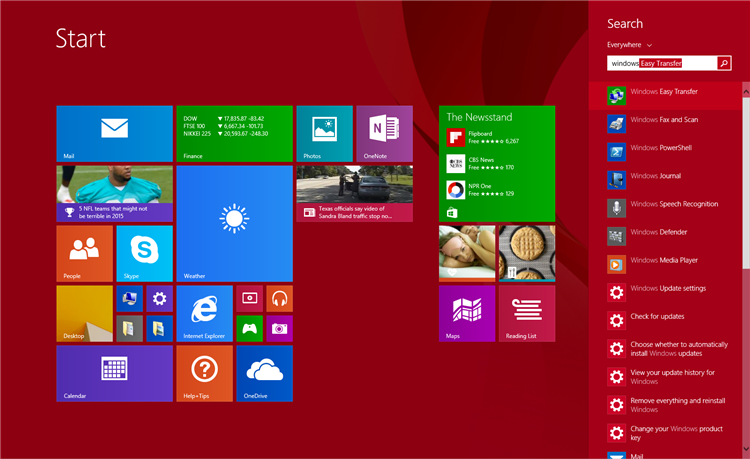Select Remove everything and reinstall Windows
This screenshot has width=750, height=459.
[x=665, y=405]
